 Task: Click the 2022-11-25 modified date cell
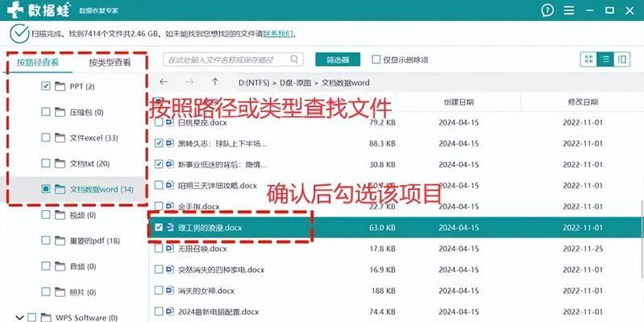point(583,249)
